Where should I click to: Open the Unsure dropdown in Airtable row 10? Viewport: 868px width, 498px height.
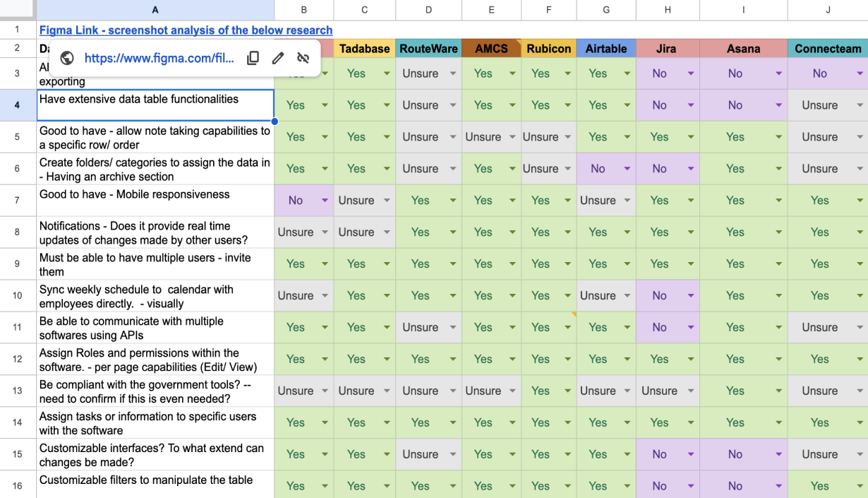point(627,296)
